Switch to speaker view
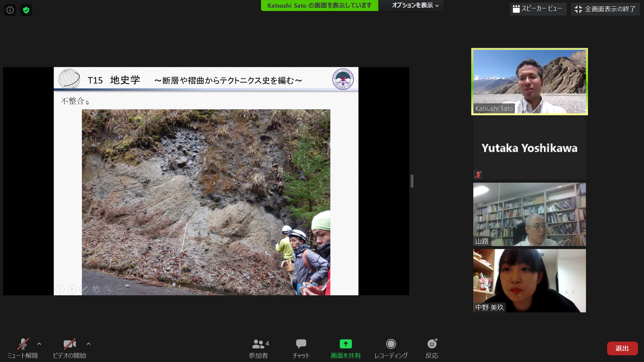Image resolution: width=644 pixels, height=362 pixels. pos(538,9)
